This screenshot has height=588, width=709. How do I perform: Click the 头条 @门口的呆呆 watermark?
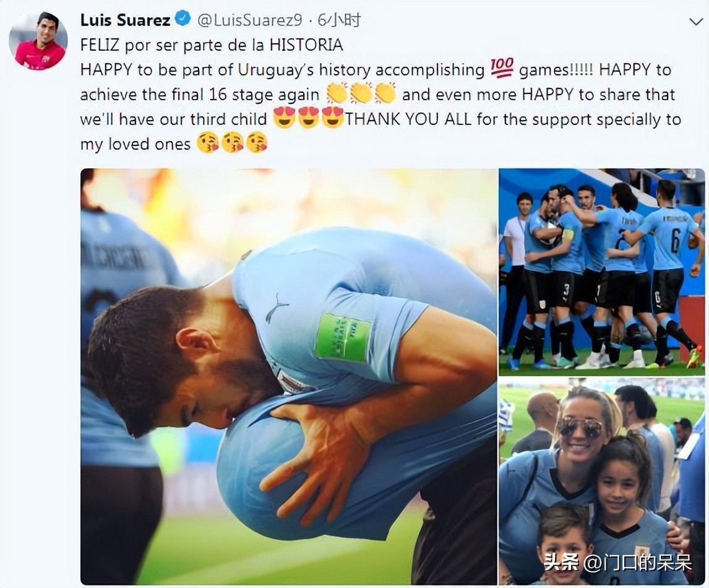618,563
